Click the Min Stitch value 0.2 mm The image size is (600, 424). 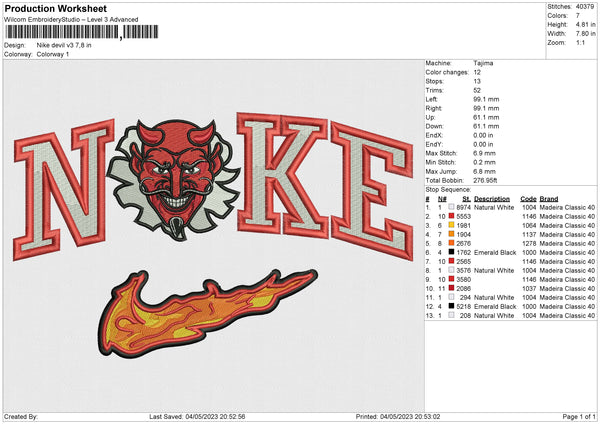click(x=484, y=162)
